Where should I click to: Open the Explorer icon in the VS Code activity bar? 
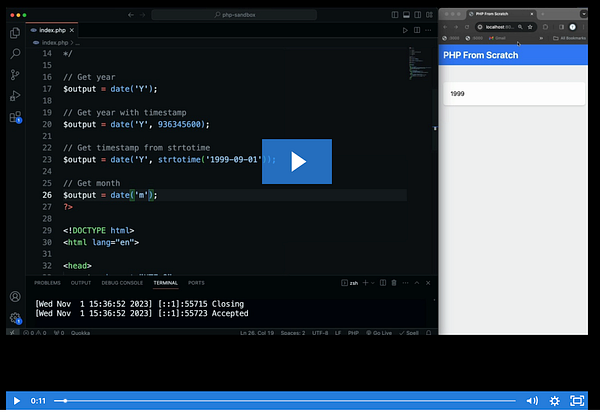pos(15,33)
